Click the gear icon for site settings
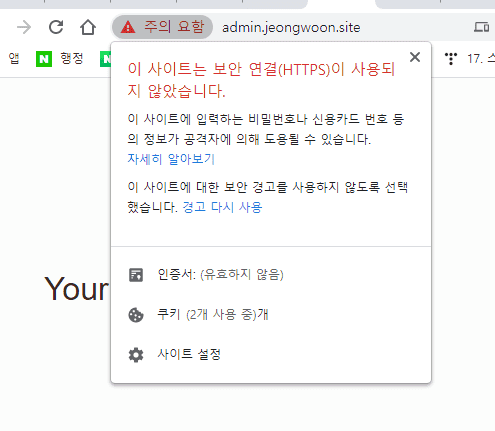 point(136,355)
